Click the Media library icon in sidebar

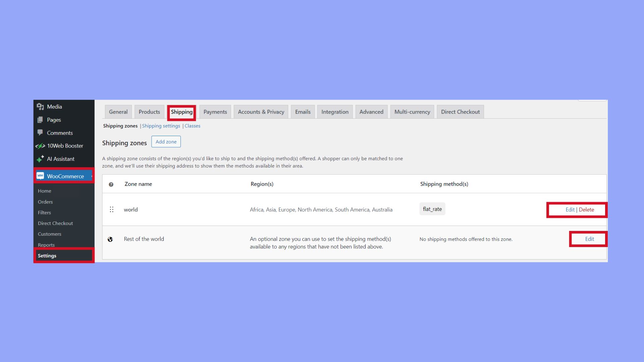[40, 106]
